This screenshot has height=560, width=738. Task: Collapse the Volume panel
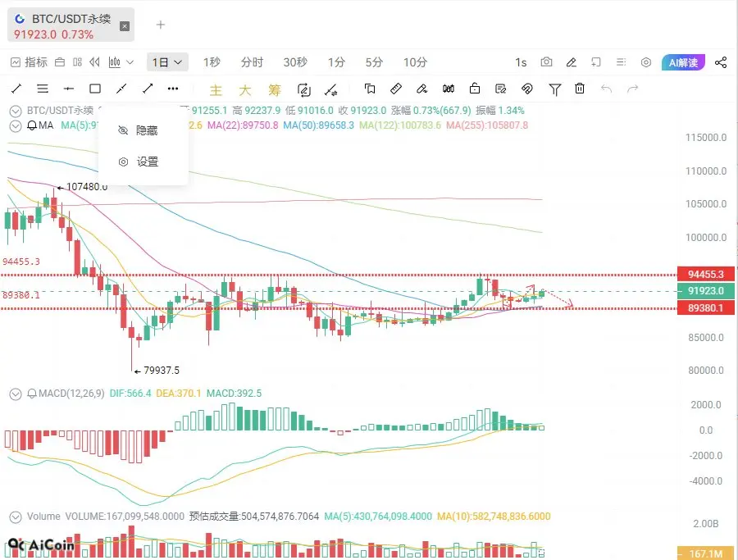point(16,517)
